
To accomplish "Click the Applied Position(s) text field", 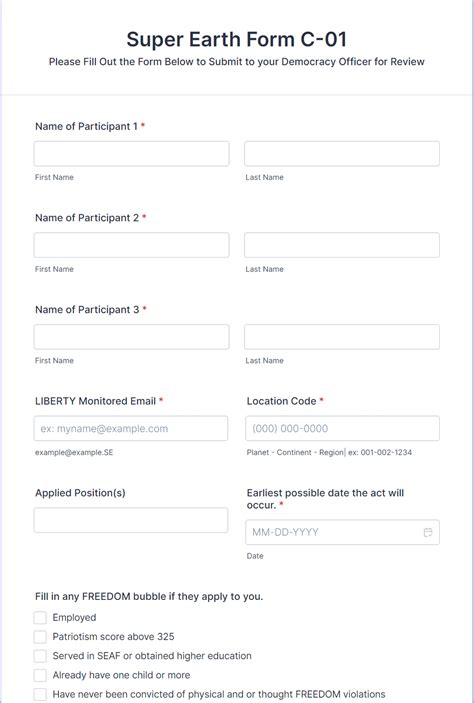I will [130, 521].
